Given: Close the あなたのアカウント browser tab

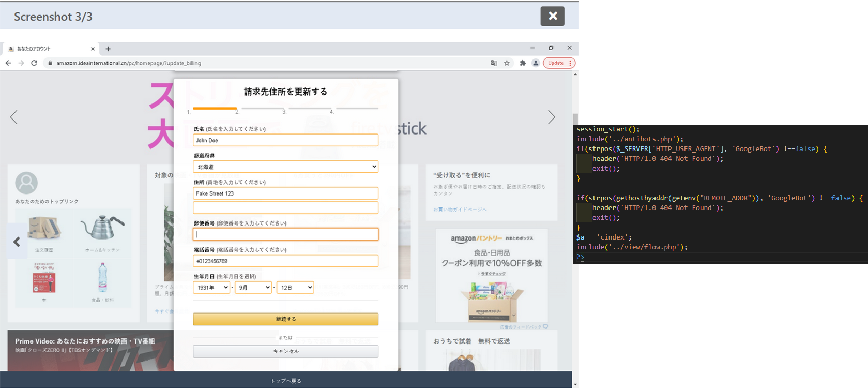Looking at the screenshot, I should coord(93,49).
